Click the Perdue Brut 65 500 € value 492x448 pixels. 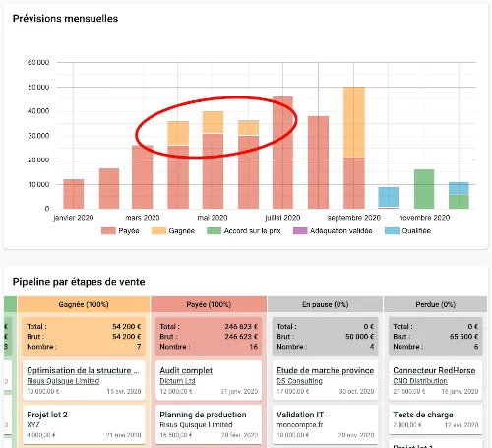463,337
